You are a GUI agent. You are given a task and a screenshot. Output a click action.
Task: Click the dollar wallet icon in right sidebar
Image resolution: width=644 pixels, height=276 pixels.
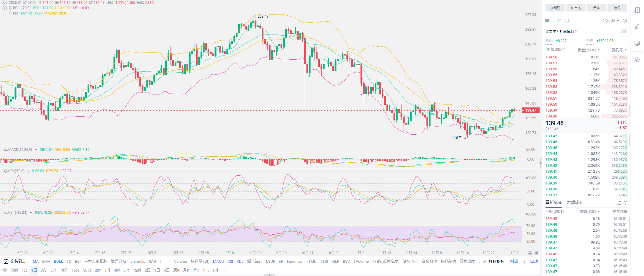click(x=637, y=10)
